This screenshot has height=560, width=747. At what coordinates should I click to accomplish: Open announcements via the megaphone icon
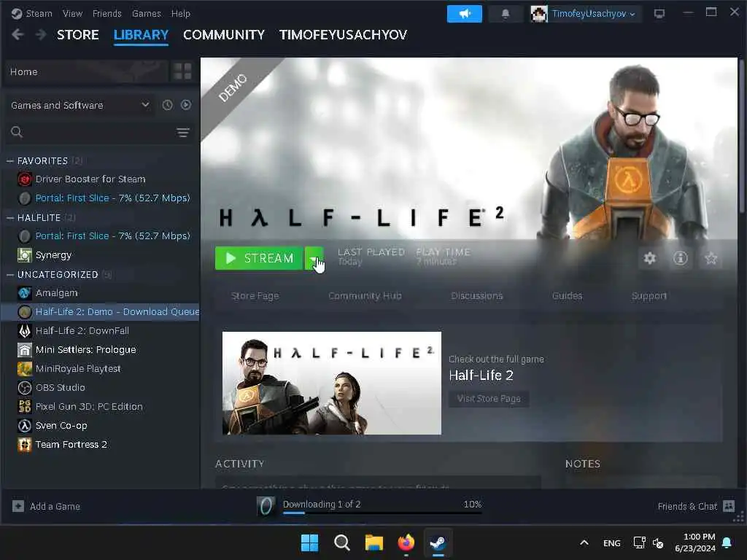[x=464, y=14]
